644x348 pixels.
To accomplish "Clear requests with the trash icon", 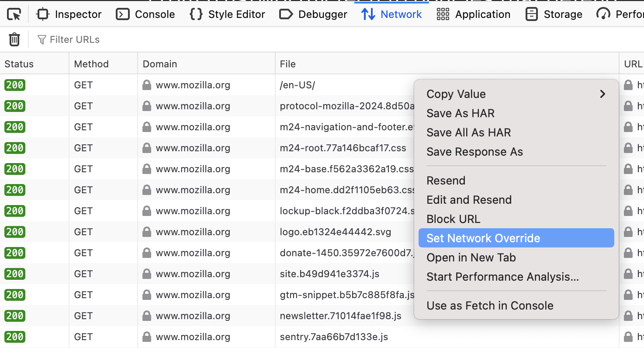I will (14, 40).
